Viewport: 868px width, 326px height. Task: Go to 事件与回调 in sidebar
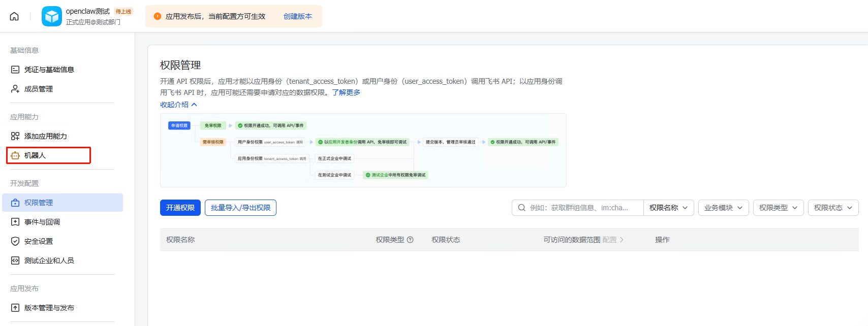click(x=42, y=222)
